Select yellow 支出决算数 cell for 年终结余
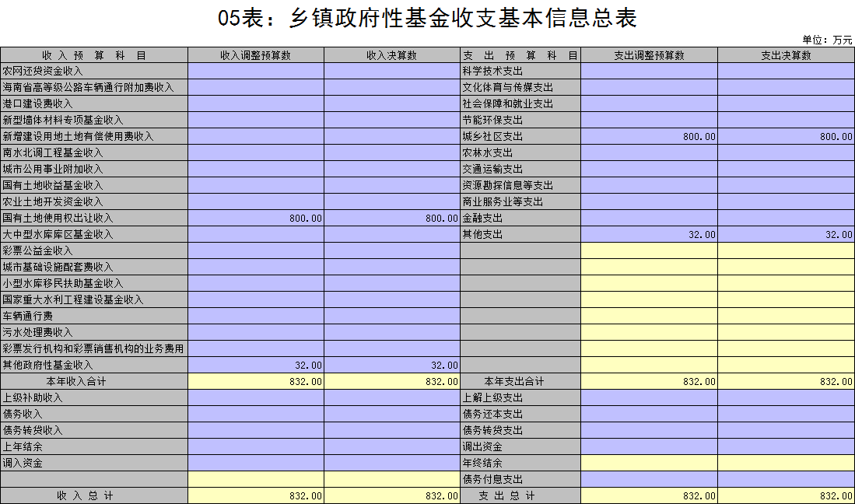 pyautogui.click(x=786, y=464)
